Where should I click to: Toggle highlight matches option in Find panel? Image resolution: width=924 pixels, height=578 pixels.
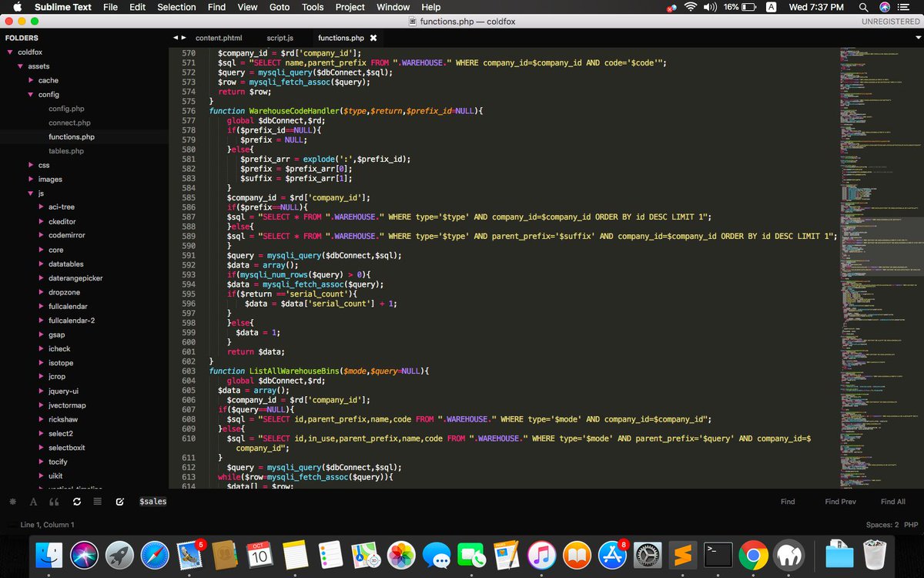120,502
